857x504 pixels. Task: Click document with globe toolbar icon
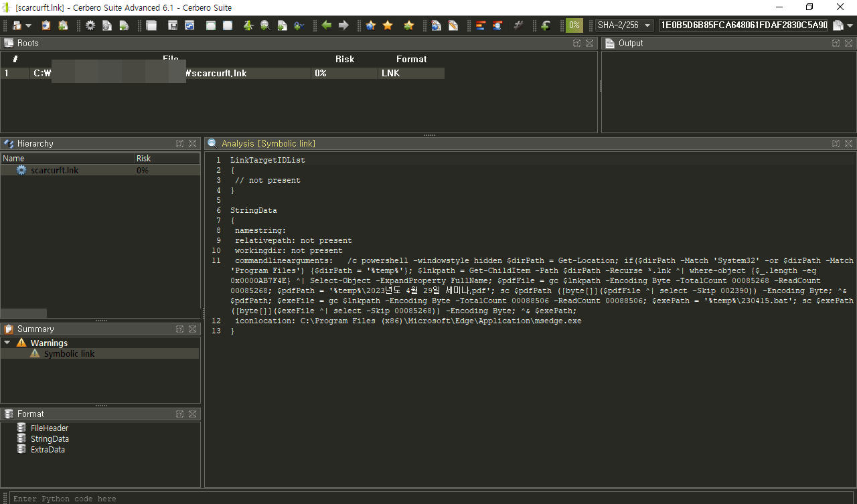[437, 25]
